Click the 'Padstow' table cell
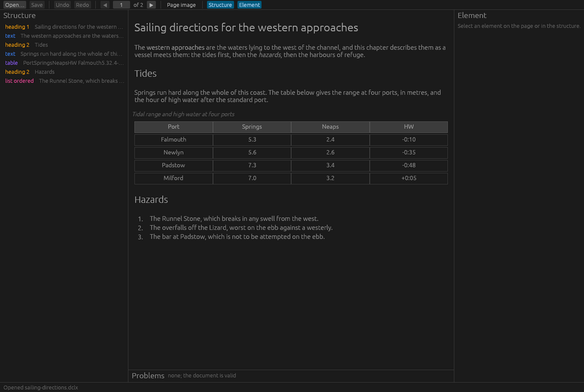 pyautogui.click(x=173, y=165)
